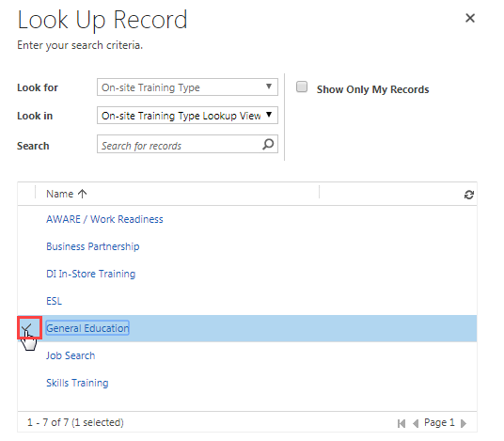Click the Name sort ascending arrow
Screen dimensions: 504x441
(83, 194)
